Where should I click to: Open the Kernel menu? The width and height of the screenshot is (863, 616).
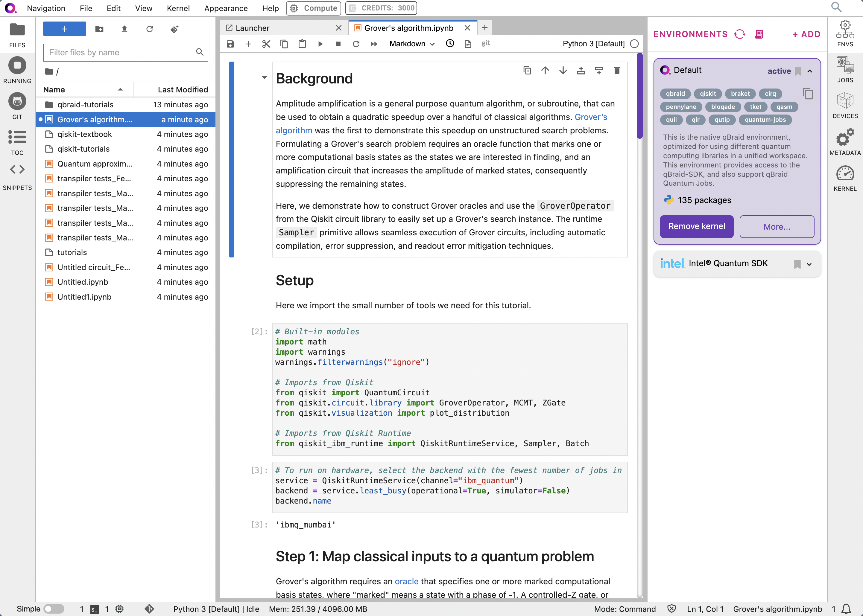coord(178,8)
